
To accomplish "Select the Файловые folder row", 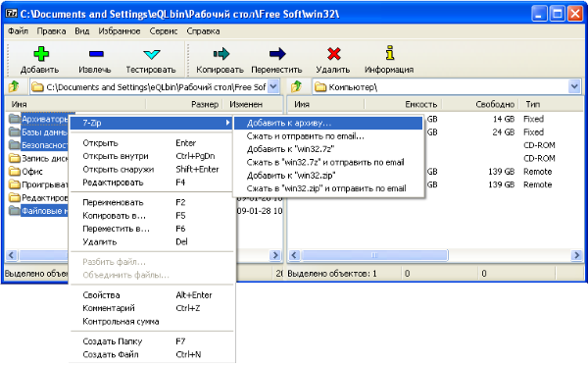I will 38,211.
